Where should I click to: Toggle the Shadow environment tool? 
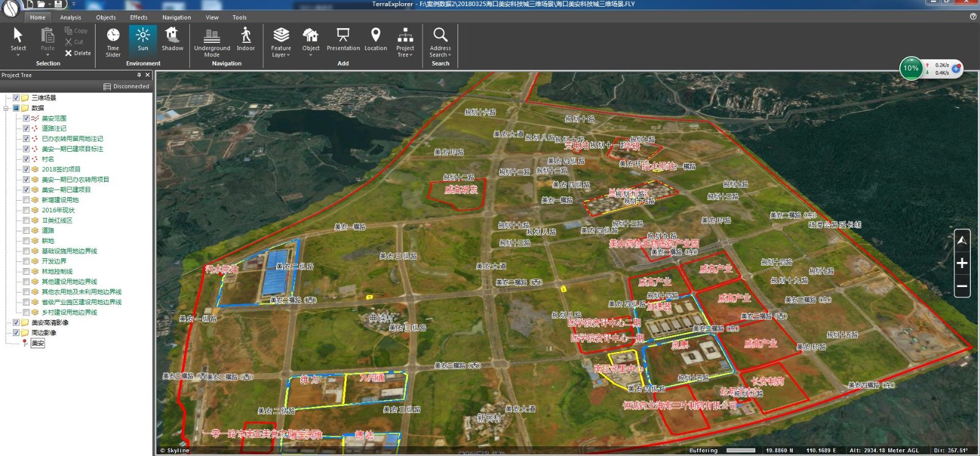coord(172,39)
